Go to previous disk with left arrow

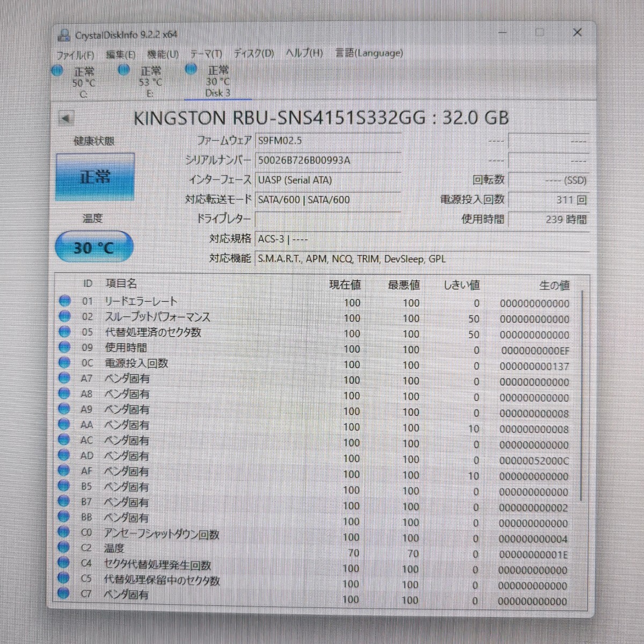click(66, 119)
